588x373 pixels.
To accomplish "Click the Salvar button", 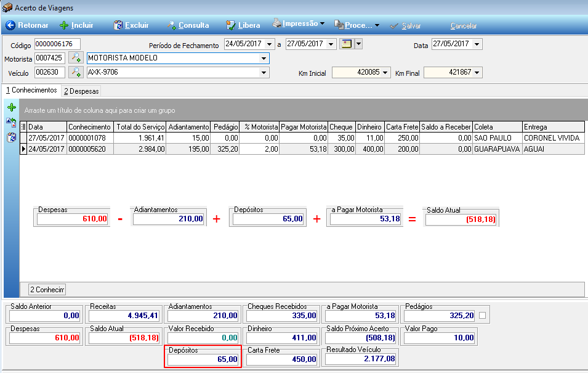I will pyautogui.click(x=405, y=26).
